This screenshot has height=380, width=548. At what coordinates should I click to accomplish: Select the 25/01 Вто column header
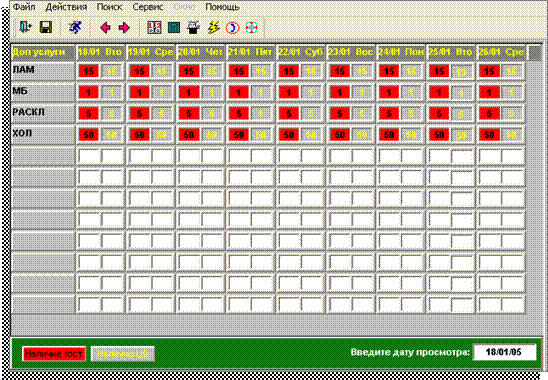tap(450, 52)
